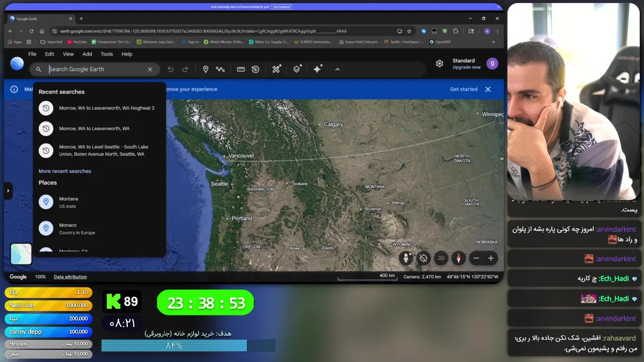
Task: Dismiss the blue banner with X
Action: (488, 89)
